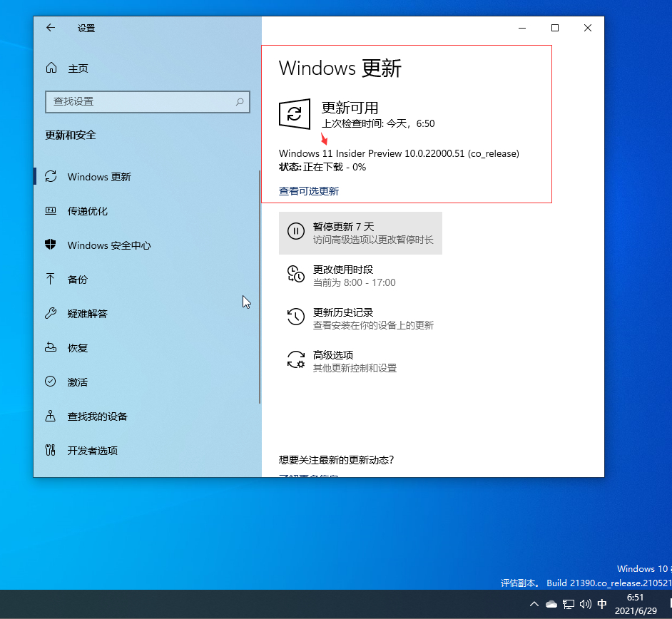This screenshot has width=672, height=619.
Task: Go back with the arrow beside 设置
Action: coord(51,28)
